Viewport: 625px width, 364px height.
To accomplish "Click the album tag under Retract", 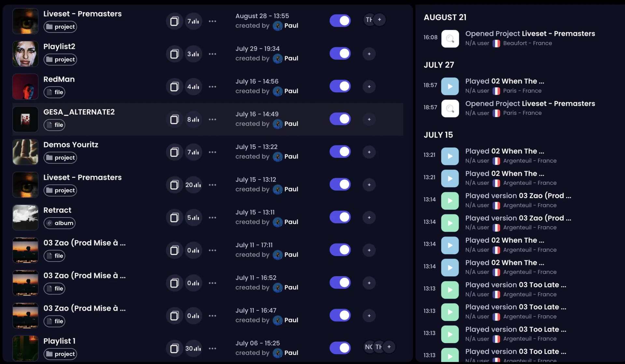I will 60,223.
